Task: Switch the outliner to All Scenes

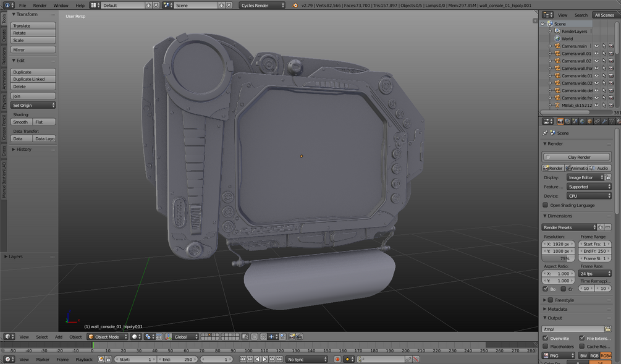Action: coord(604,15)
